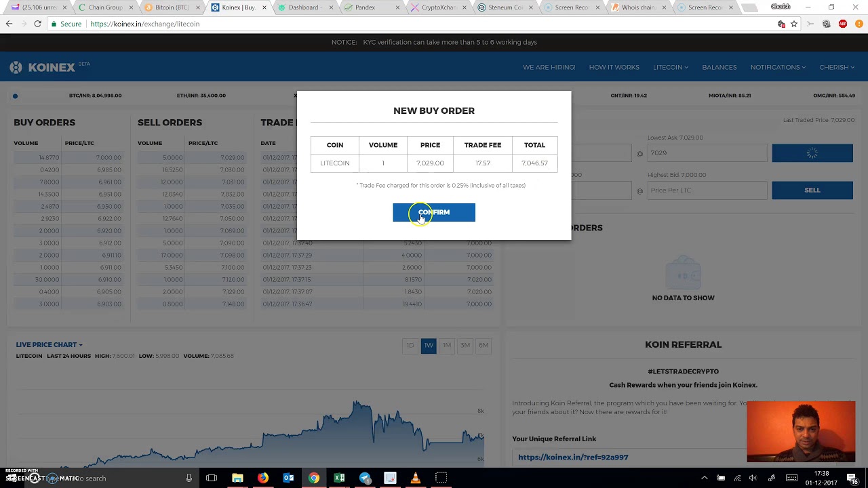
Task: Click the loading BUY button above SELL
Action: point(812,153)
